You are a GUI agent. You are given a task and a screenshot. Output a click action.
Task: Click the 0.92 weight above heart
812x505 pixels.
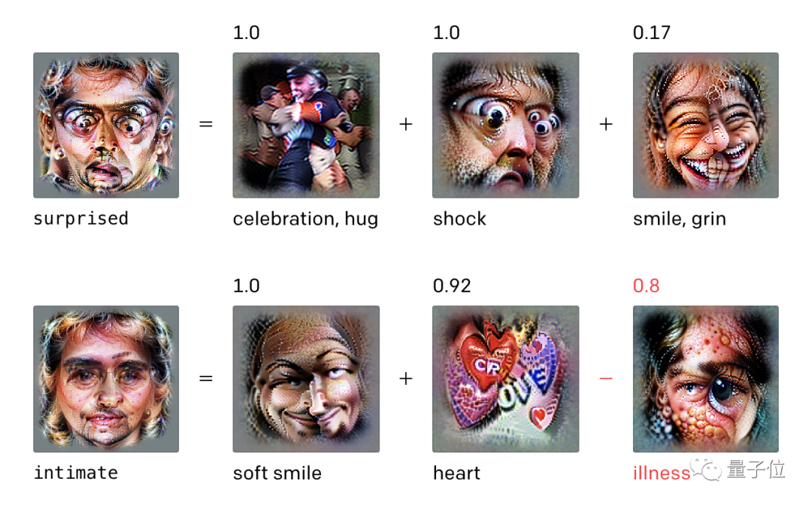(x=452, y=286)
